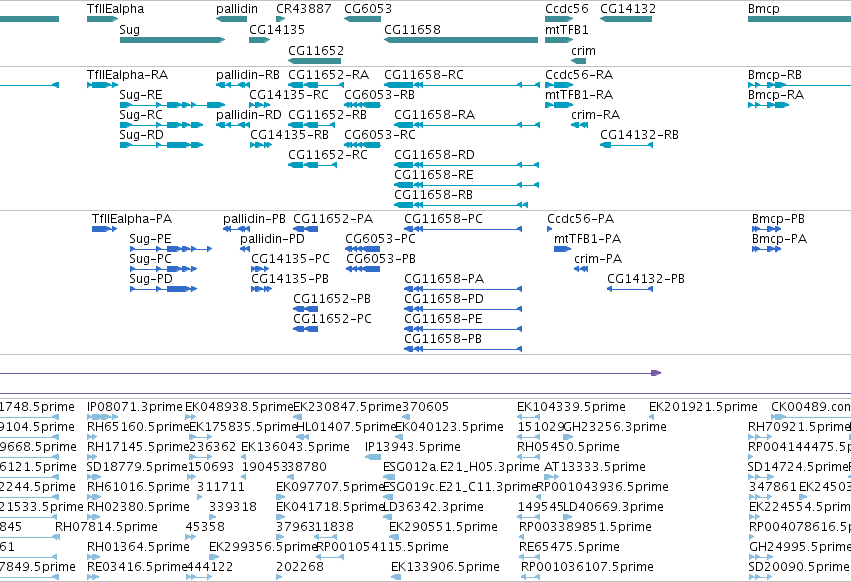Select the CG14135-RB transcript label

point(289,135)
